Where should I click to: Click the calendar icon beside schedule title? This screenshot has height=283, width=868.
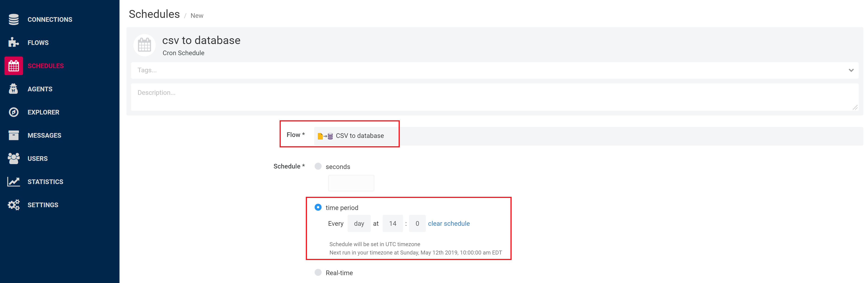pyautogui.click(x=144, y=45)
